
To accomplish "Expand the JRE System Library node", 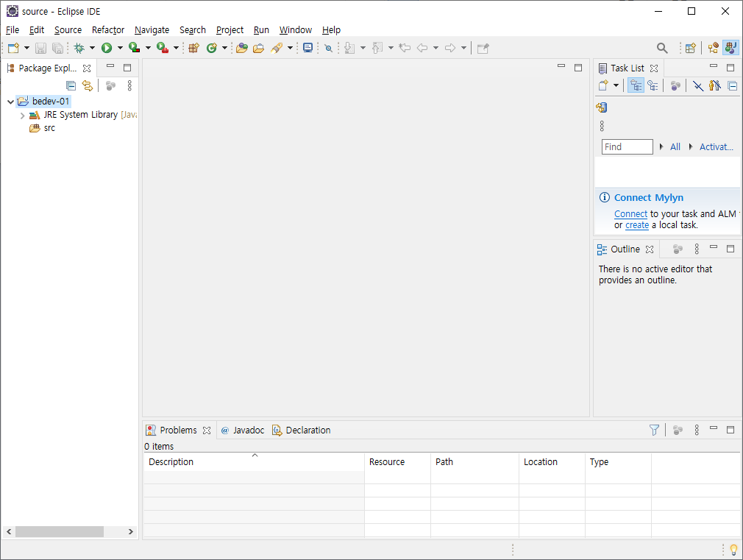I will click(22, 116).
